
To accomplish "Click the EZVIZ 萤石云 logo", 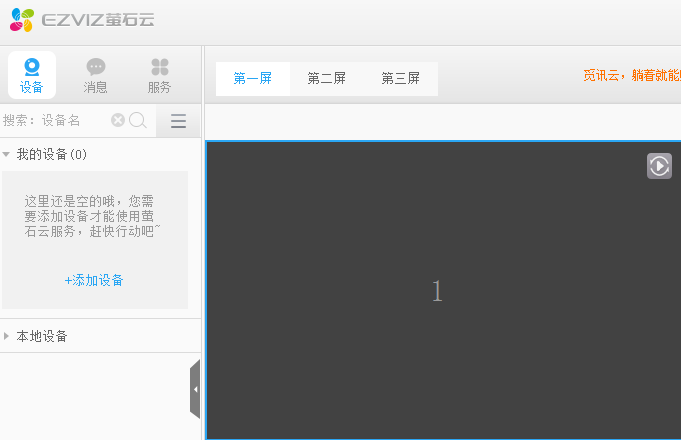I will [82, 20].
